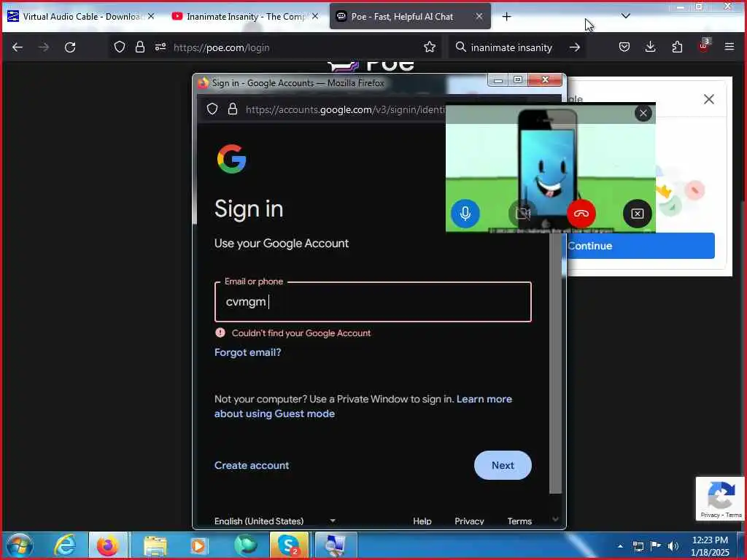Screen dimensions: 747x560
Task: Open Firefox application hamburger menu
Action: [729, 47]
